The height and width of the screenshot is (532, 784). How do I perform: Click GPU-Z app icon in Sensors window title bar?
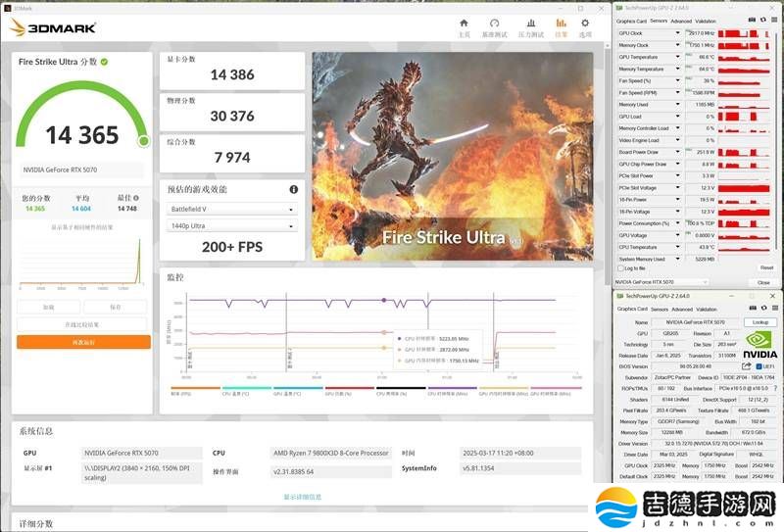[619, 8]
